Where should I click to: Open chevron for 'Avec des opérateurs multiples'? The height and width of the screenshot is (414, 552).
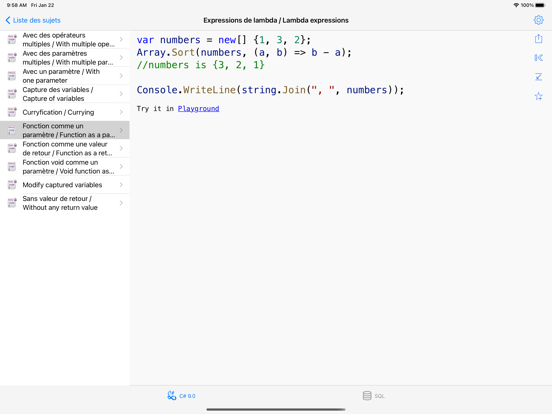[x=121, y=39]
